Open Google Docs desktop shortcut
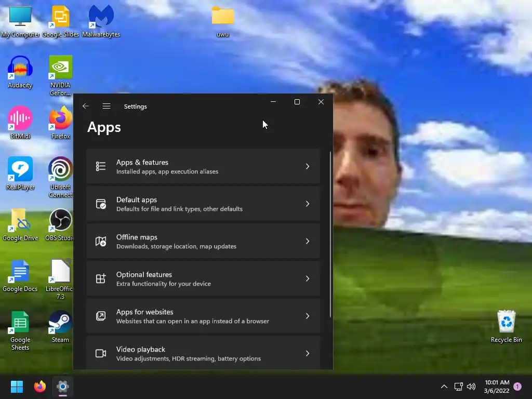The height and width of the screenshot is (399, 532). [x=20, y=275]
